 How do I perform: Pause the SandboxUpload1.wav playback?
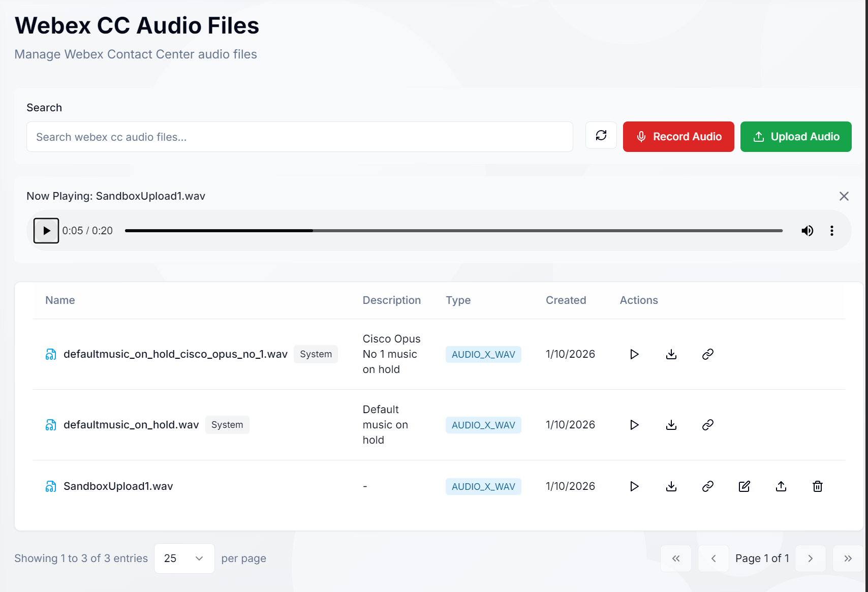46,230
